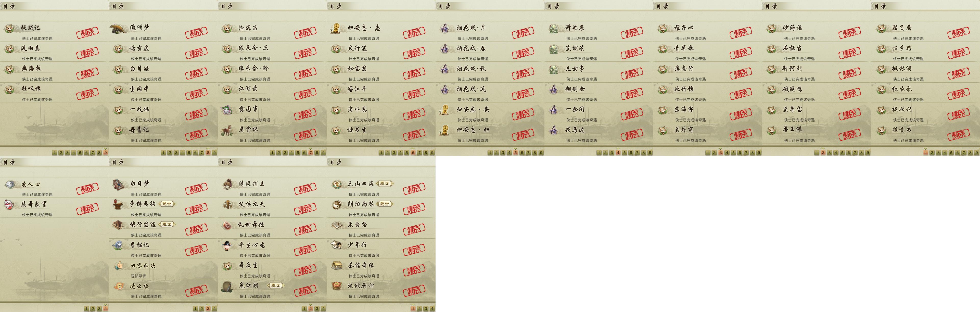Click the 绝世 badge beside 兔江湖
The height and width of the screenshot is (312, 980).
pyautogui.click(x=275, y=285)
